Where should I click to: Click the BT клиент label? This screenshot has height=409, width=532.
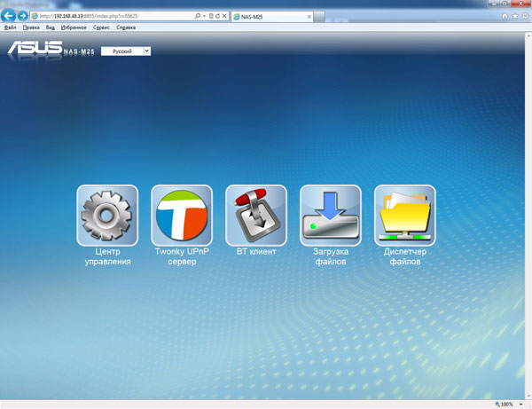pyautogui.click(x=256, y=252)
